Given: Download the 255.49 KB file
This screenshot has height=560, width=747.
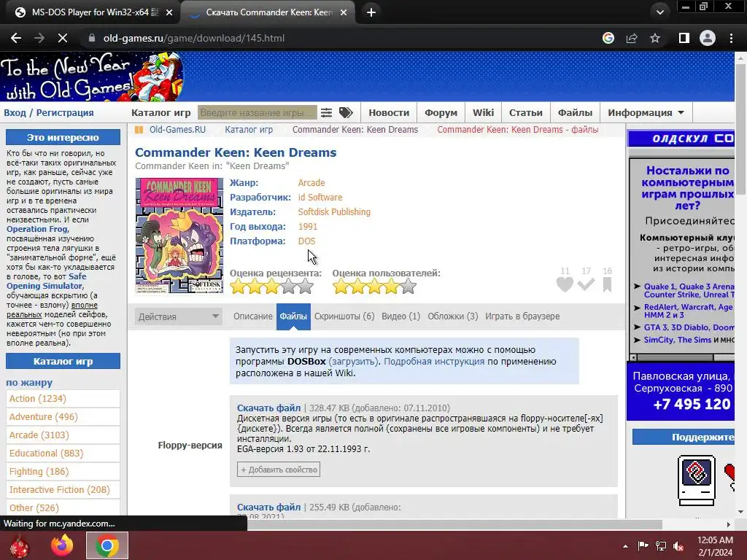Looking at the screenshot, I should [268, 507].
